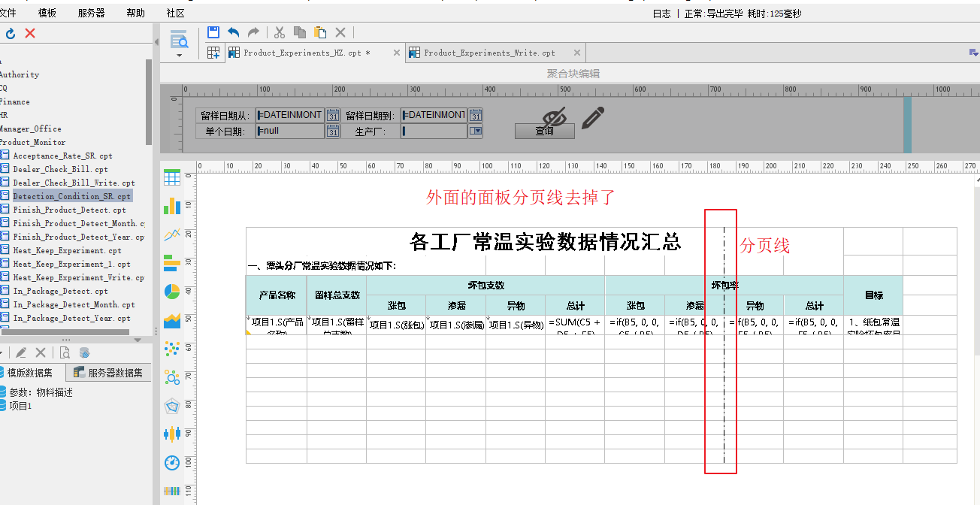Click the red X delete icon in file panel
This screenshot has width=980, height=505.
pos(30,33)
